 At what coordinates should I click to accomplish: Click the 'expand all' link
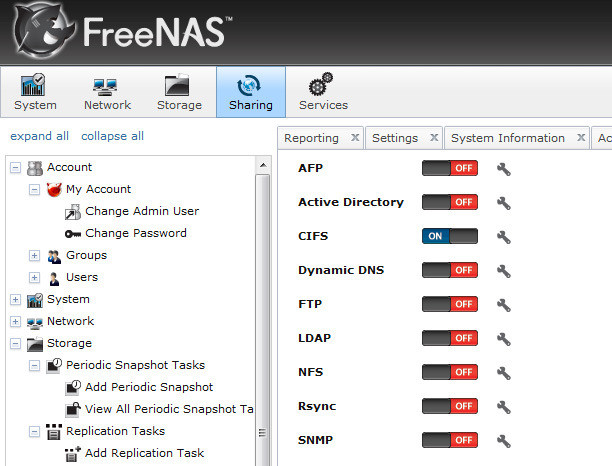(x=40, y=136)
